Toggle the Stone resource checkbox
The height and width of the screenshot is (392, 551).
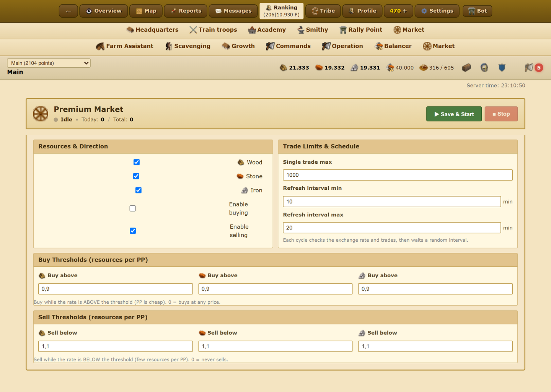click(x=136, y=176)
